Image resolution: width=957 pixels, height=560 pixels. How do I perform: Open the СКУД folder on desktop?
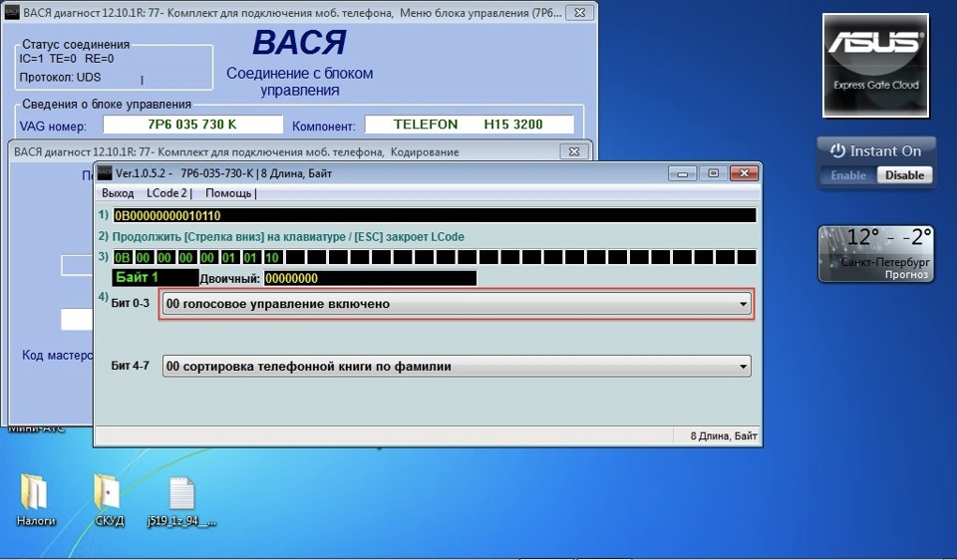click(110, 499)
